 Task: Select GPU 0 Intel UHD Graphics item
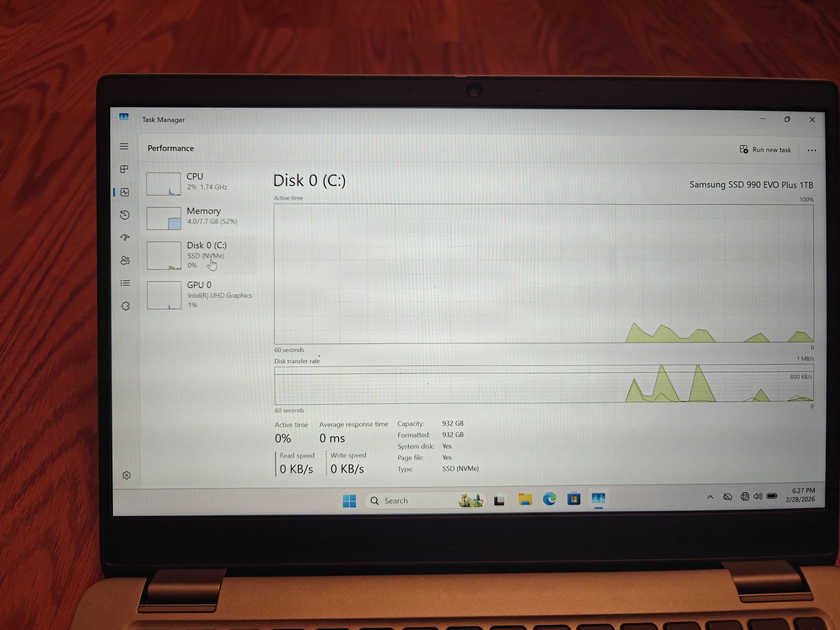[199, 296]
